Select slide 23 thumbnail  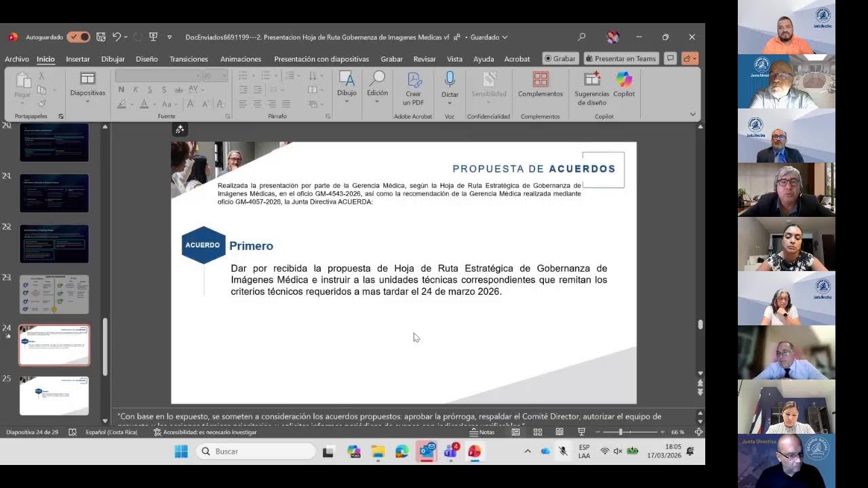pos(54,294)
